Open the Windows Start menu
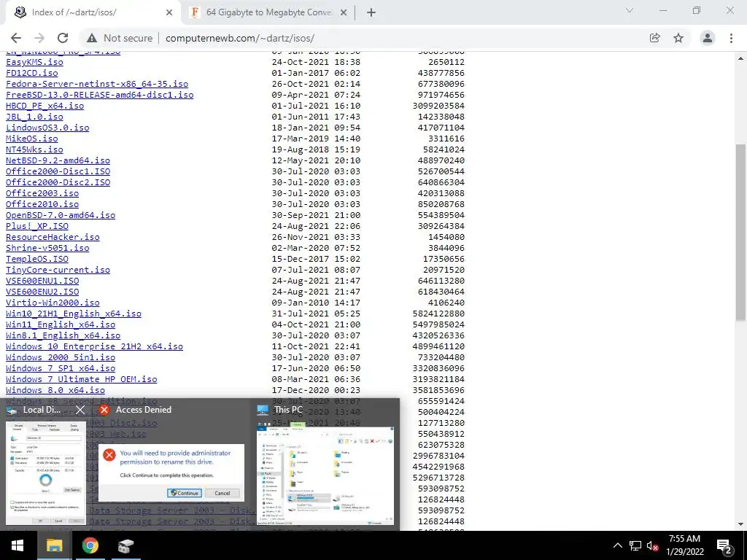This screenshot has width=747, height=560. click(x=18, y=545)
